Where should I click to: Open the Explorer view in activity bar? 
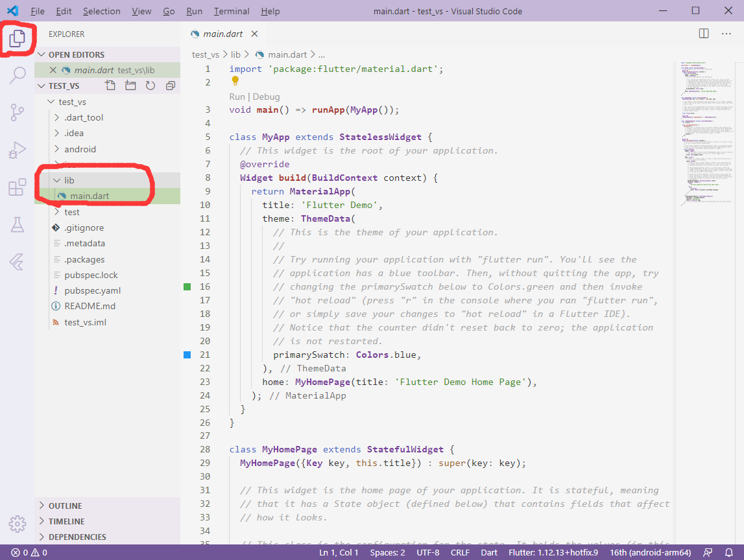[17, 38]
